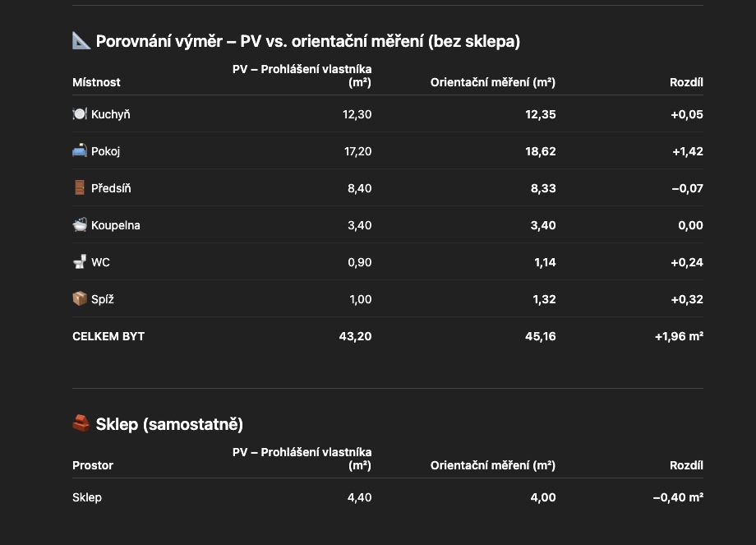Click the brick icon beside Sklep heading
This screenshot has height=545, width=756.
[x=81, y=423]
